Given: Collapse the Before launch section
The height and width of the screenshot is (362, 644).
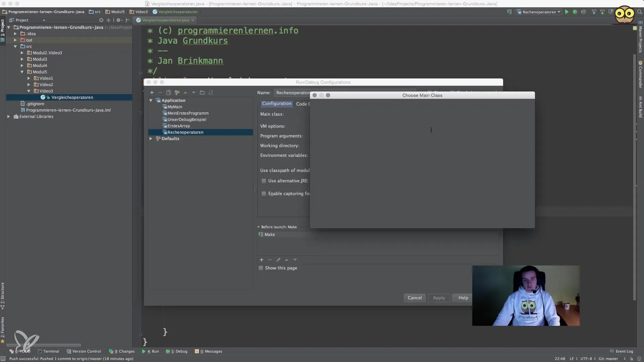Looking at the screenshot, I should (x=258, y=227).
